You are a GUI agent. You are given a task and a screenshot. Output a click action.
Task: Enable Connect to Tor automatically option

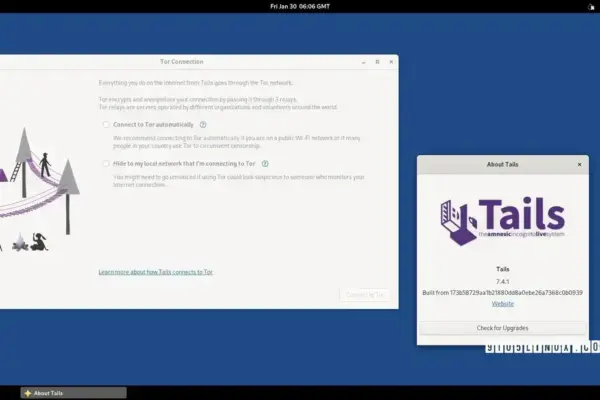coord(106,125)
